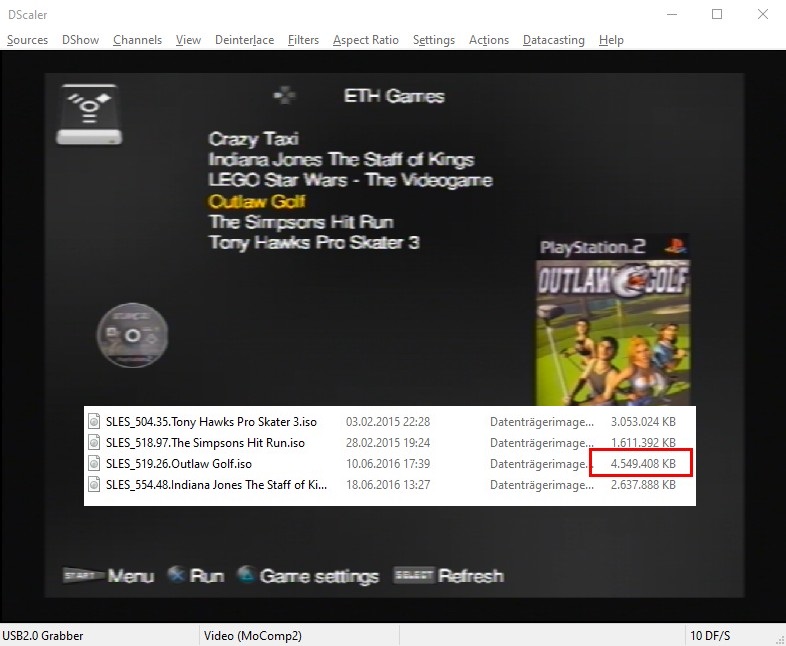This screenshot has height=646, width=786.
Task: Click the ETH Games heading
Action: click(x=394, y=96)
